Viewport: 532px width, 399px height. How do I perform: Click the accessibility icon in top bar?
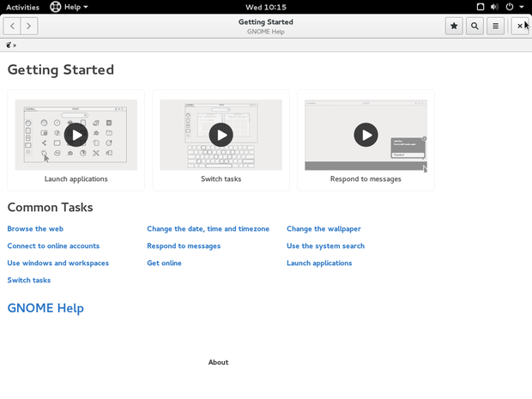[481, 7]
